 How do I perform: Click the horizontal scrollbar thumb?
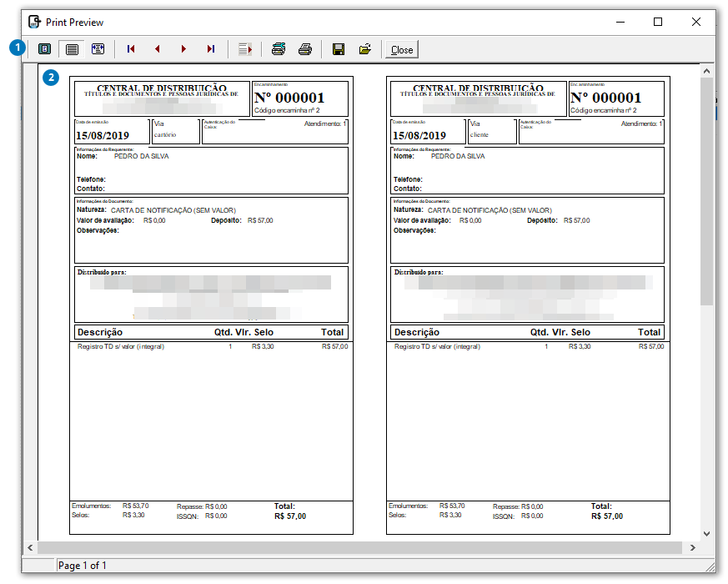tap(359, 548)
